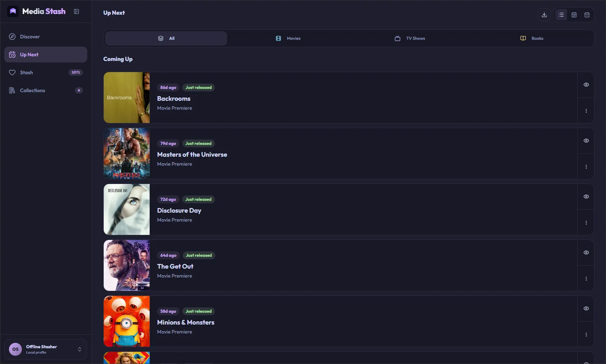Open more options for Minions & Monsters
The image size is (606, 364).
pos(586,335)
